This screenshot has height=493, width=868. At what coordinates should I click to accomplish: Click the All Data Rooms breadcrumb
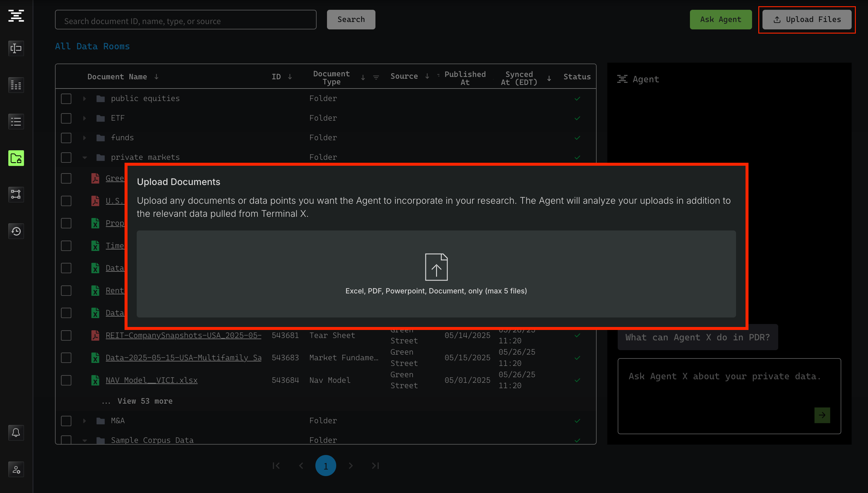coord(92,46)
